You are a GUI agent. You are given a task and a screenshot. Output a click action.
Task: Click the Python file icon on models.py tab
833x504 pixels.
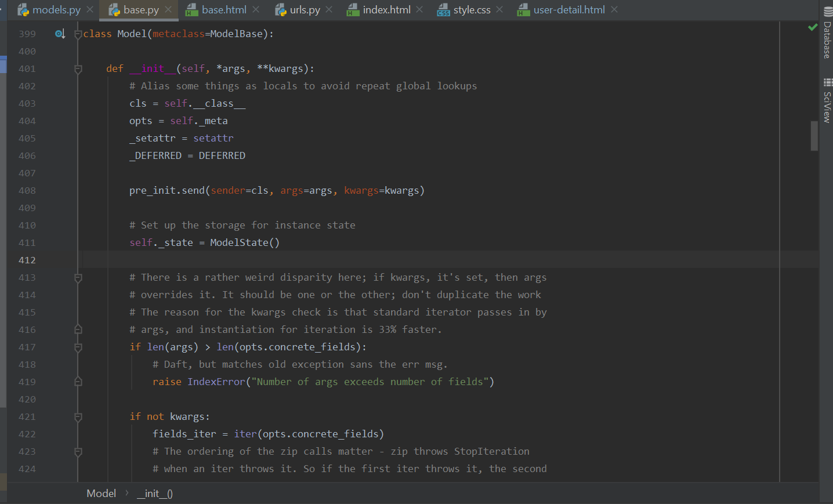point(23,10)
